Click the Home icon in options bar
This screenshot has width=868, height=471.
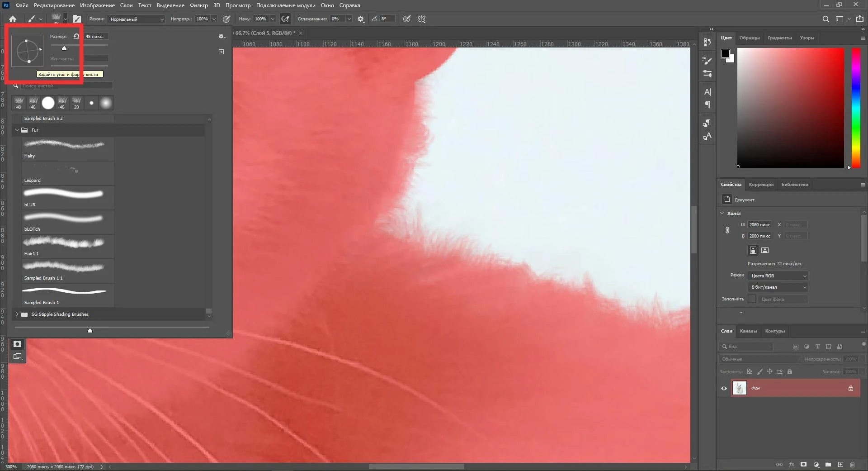[13, 19]
